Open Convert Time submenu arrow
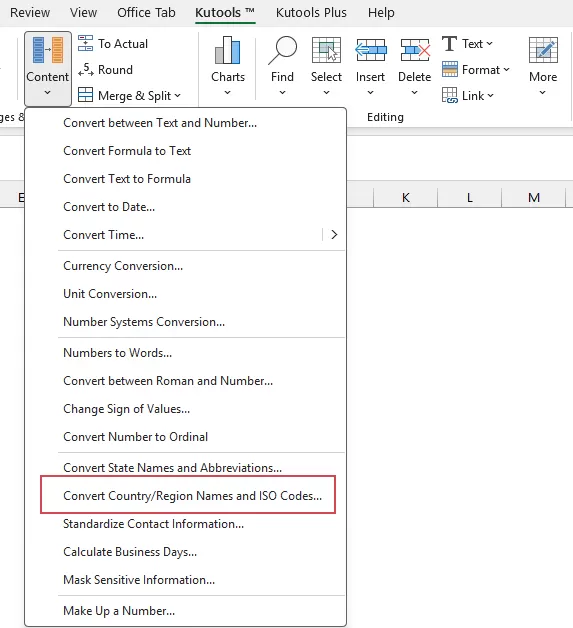Viewport: 573px width, 628px height. pyautogui.click(x=334, y=235)
